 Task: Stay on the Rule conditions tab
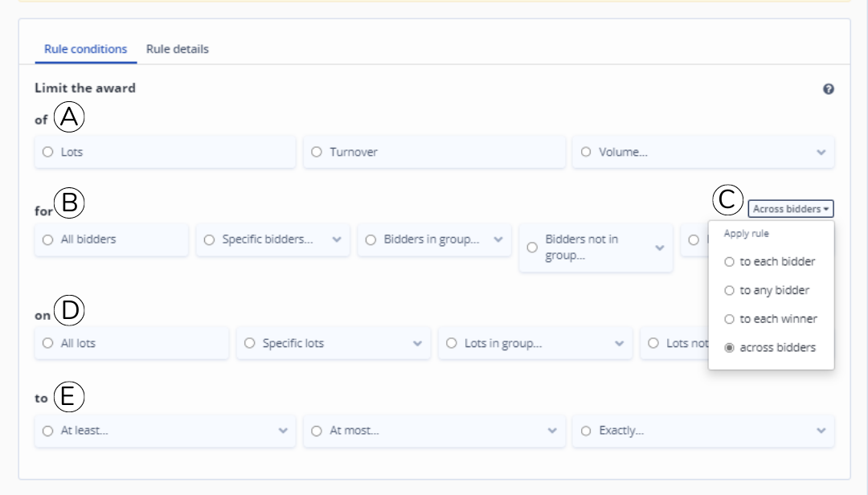point(85,48)
